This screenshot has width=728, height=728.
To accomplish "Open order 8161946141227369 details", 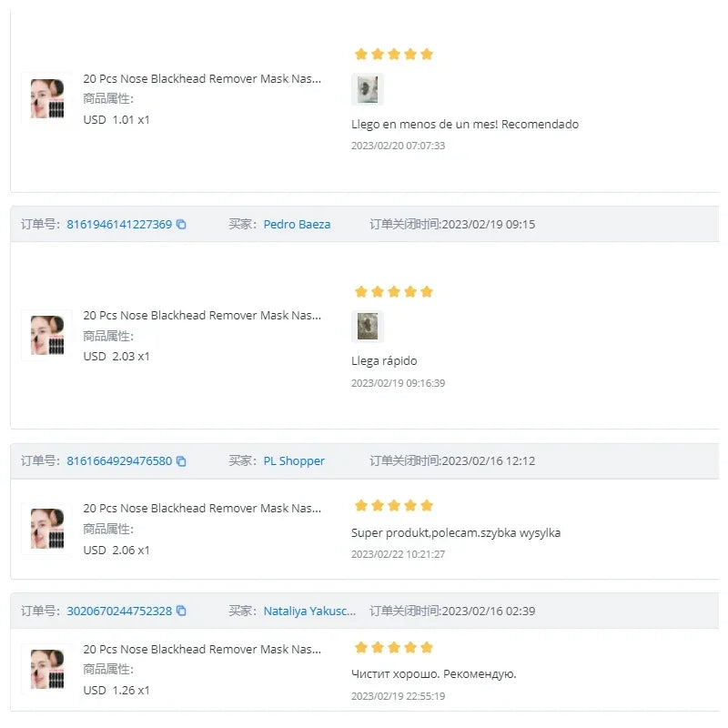I will coord(119,225).
